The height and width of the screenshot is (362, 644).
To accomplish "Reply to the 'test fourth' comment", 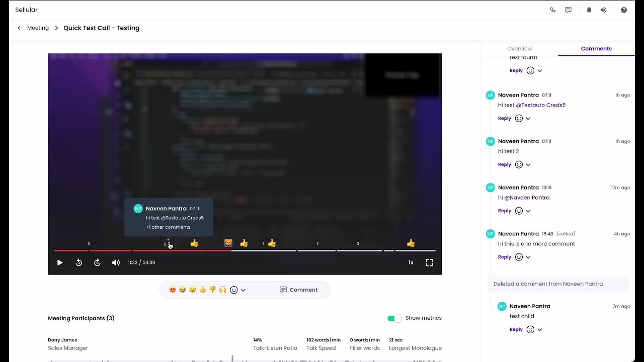I will tap(516, 71).
